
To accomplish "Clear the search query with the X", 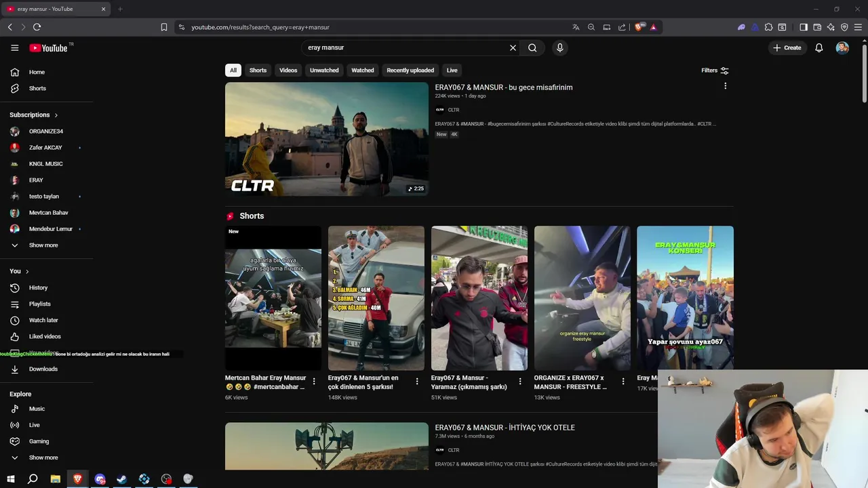I will (x=513, y=47).
